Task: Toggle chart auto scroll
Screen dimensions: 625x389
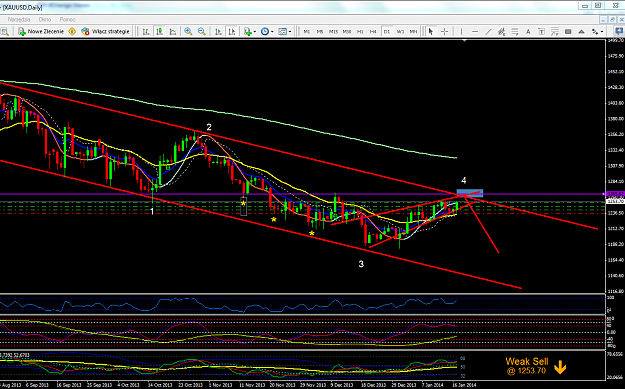Action: [x=218, y=31]
